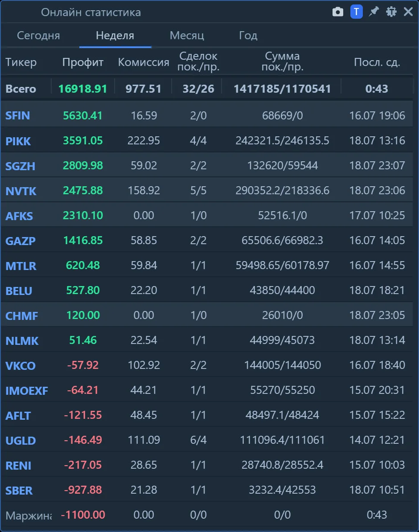Open settings via the gear icon

click(391, 12)
